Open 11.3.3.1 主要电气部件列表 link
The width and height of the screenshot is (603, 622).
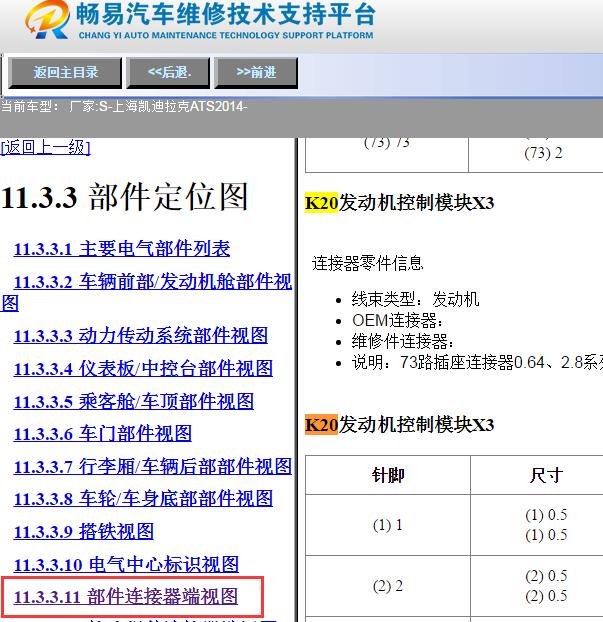(122, 249)
